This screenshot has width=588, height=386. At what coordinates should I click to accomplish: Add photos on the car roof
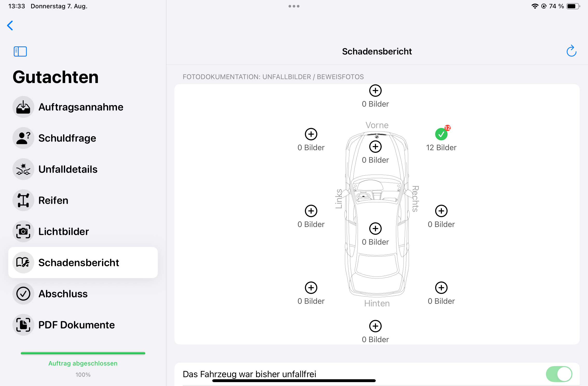tap(375, 229)
